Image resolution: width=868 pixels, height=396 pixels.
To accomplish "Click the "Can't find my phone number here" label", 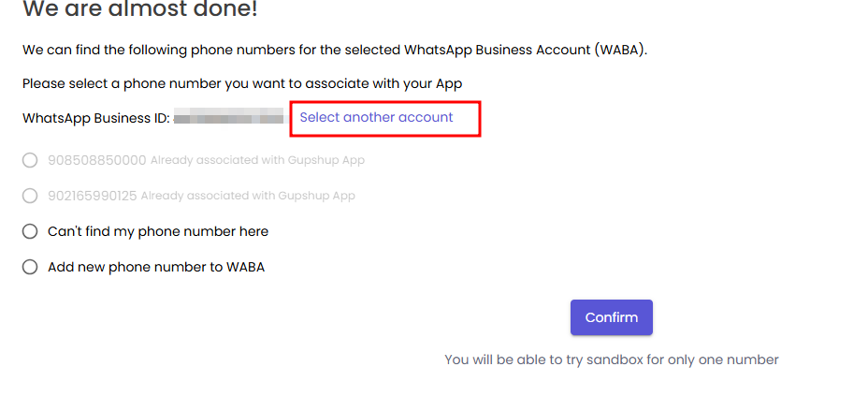I will click(x=158, y=231).
